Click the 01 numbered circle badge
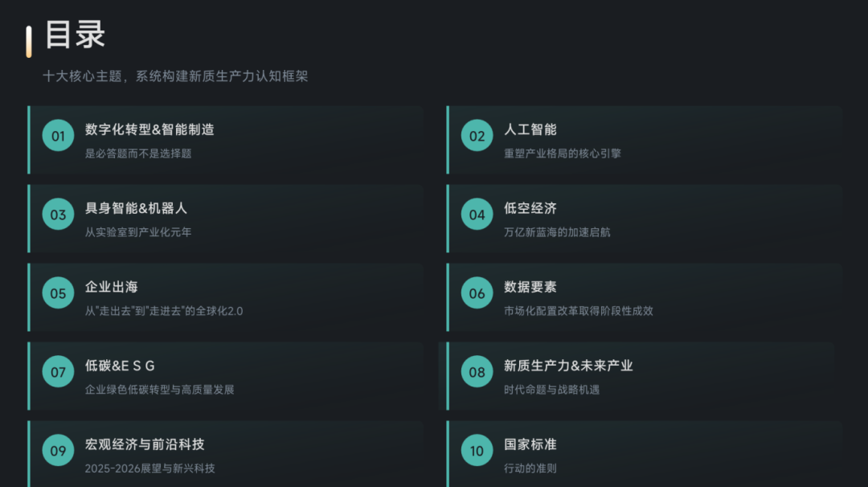This screenshot has height=487, width=868. 58,136
